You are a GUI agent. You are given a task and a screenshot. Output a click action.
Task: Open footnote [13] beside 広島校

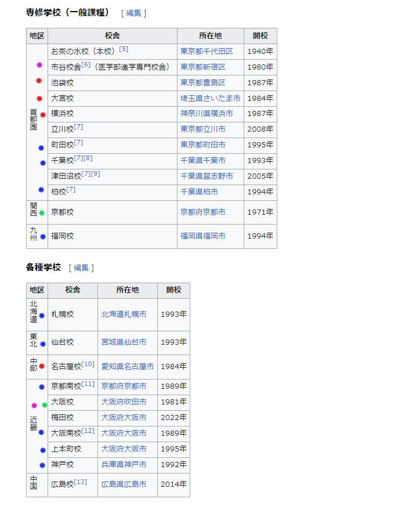[81, 482]
